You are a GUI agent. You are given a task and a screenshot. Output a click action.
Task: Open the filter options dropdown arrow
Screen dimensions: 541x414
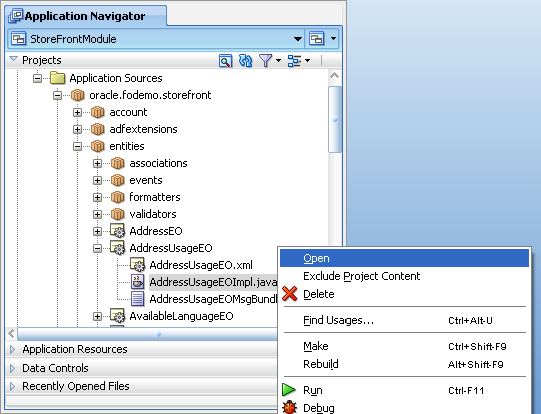tap(278, 61)
